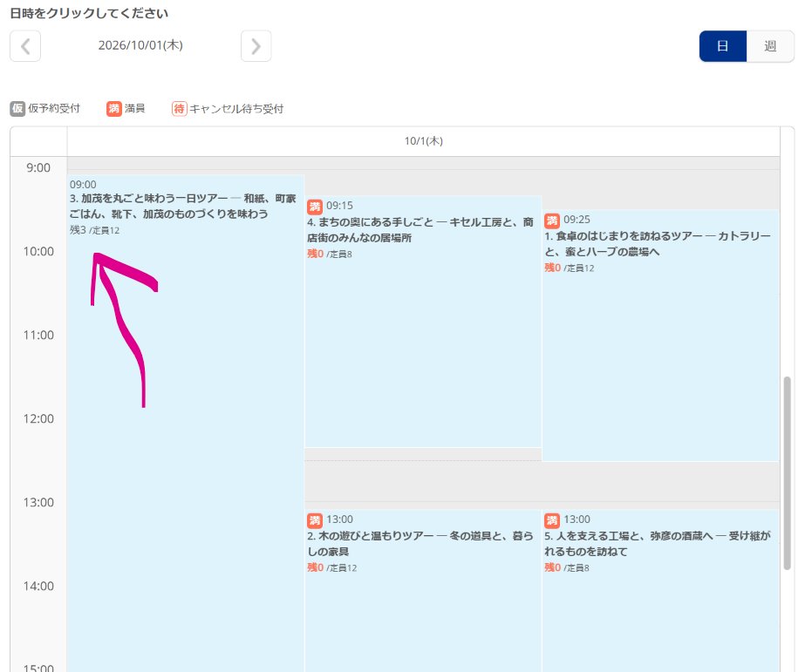Click 残0 /定員12 on 木の遊びと温もりツアー

tap(332, 567)
